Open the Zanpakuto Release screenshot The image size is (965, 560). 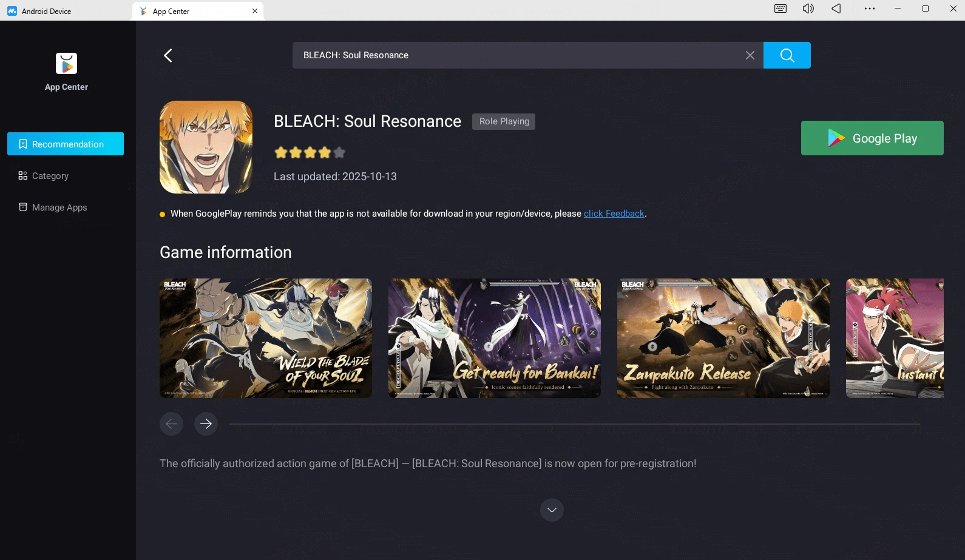[723, 338]
